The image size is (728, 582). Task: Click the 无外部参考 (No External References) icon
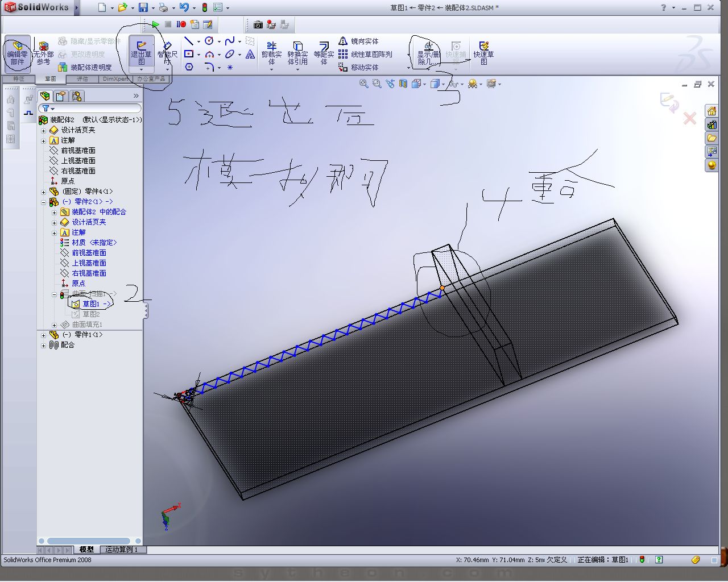point(43,54)
